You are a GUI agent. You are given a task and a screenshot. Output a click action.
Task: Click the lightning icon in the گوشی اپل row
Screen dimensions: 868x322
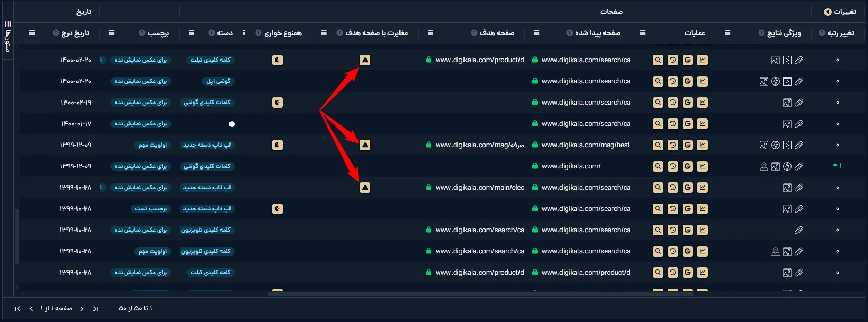coord(776,81)
